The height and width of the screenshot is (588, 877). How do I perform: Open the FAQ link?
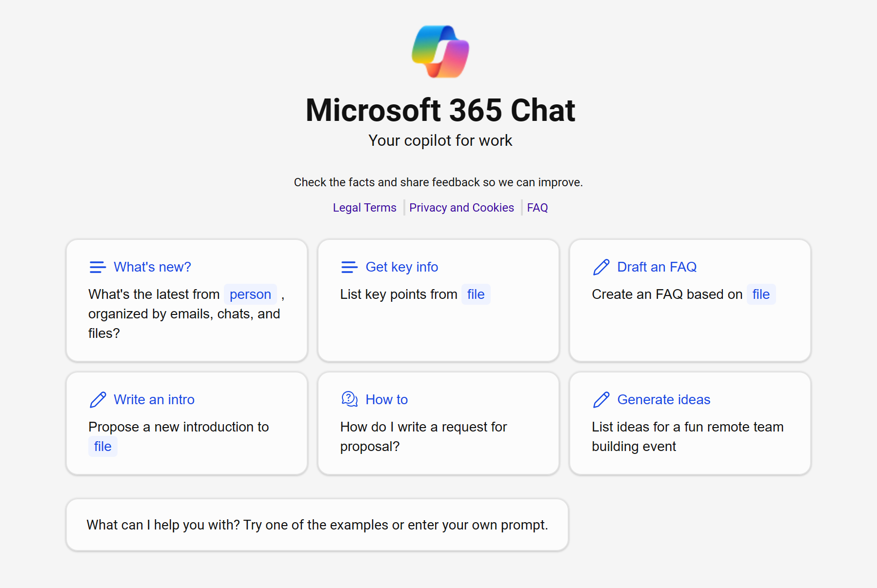point(537,207)
